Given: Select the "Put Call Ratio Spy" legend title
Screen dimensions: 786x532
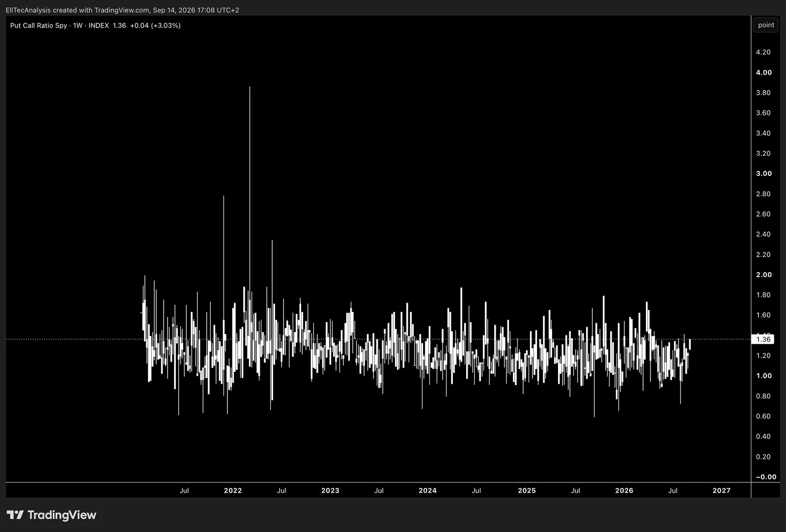Looking at the screenshot, I should pyautogui.click(x=38, y=26).
